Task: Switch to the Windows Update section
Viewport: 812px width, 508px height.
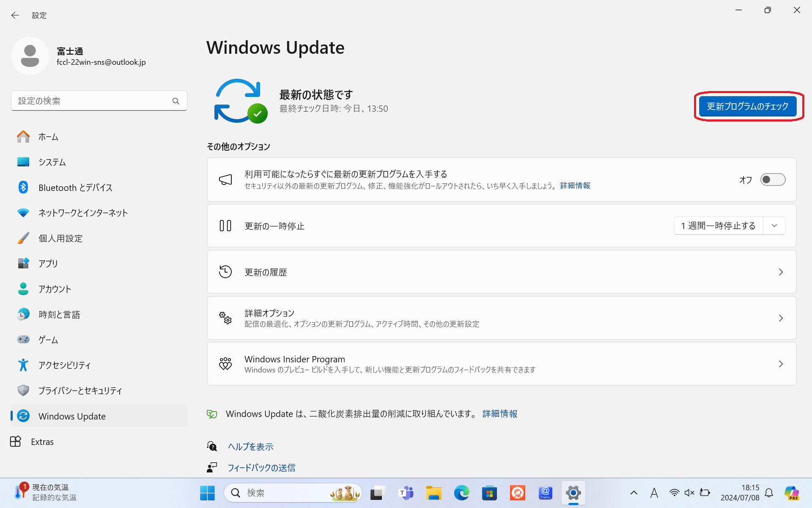Action: (x=72, y=416)
